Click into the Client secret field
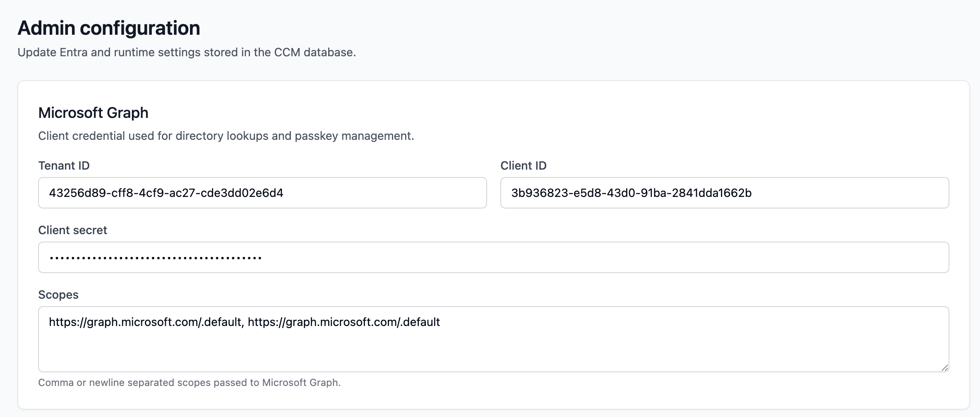Screen dimensions: 980x417 [x=492, y=257]
